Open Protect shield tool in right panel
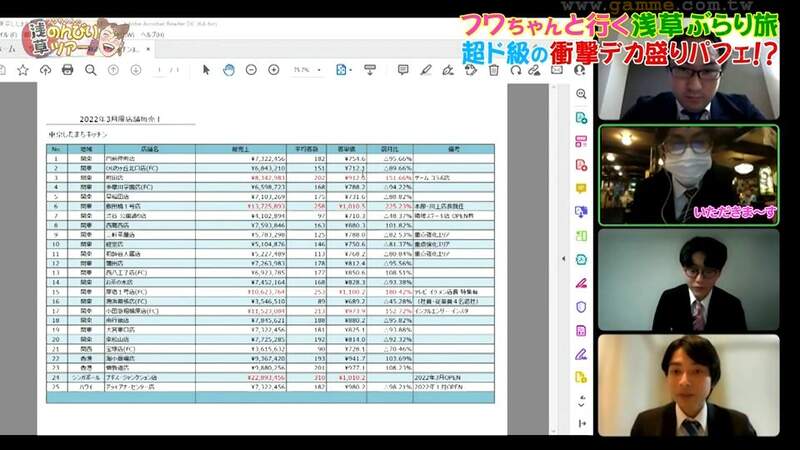Image resolution: width=800 pixels, height=450 pixels. coord(581,307)
